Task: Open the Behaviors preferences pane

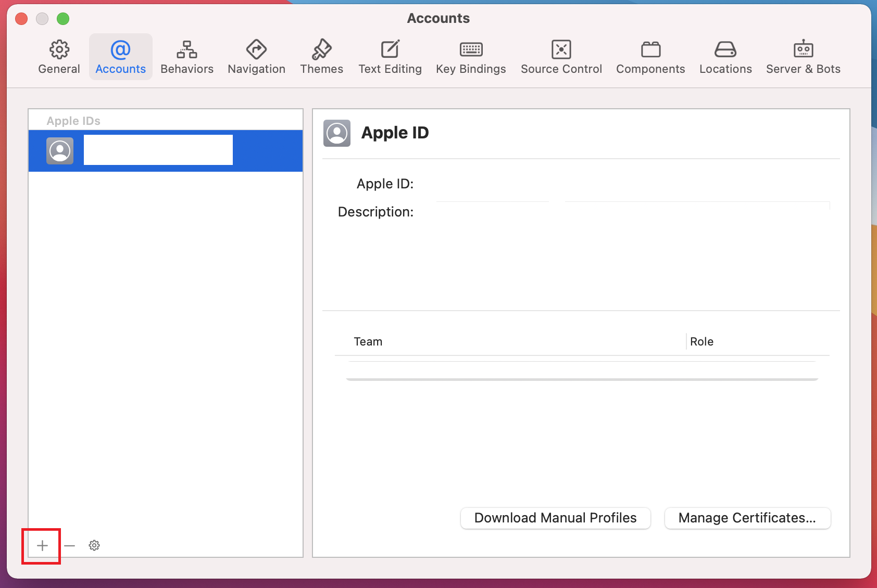Action: (x=187, y=57)
